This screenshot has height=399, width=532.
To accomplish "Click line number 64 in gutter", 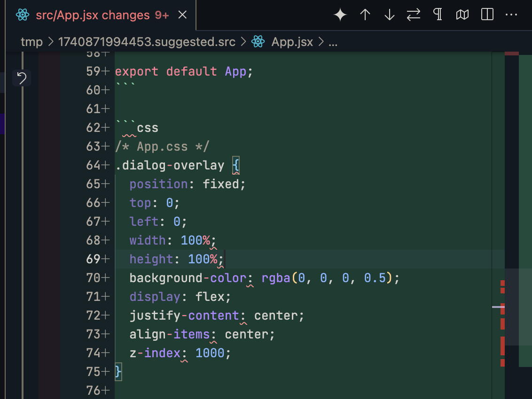I will (x=93, y=165).
